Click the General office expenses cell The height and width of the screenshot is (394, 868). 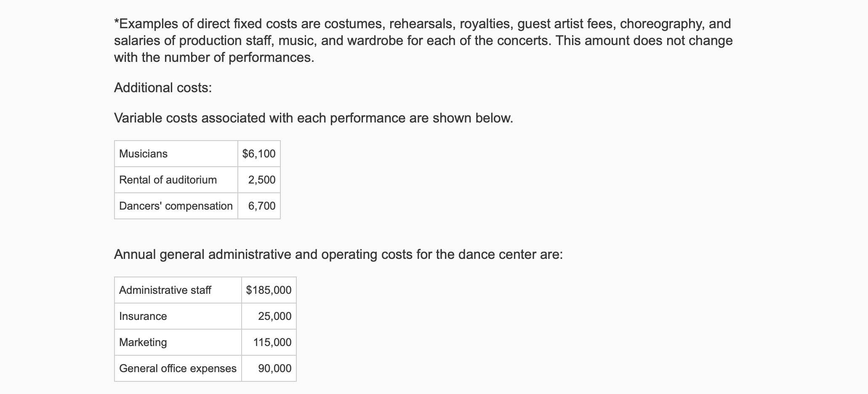point(178,368)
